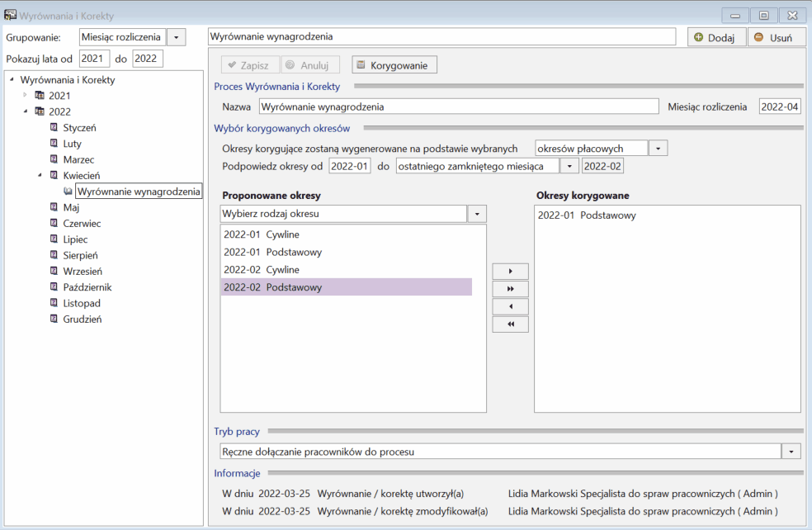This screenshot has width=812, height=530.
Task: Click the Kwiecień month calendar icon
Action: [x=54, y=175]
